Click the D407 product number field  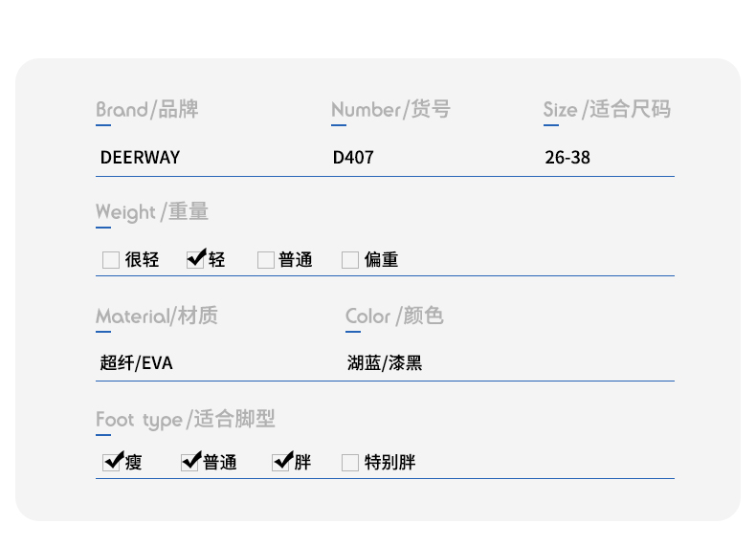click(x=353, y=158)
